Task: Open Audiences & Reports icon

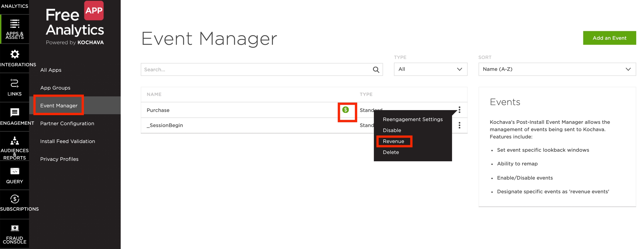Action: pos(15,141)
